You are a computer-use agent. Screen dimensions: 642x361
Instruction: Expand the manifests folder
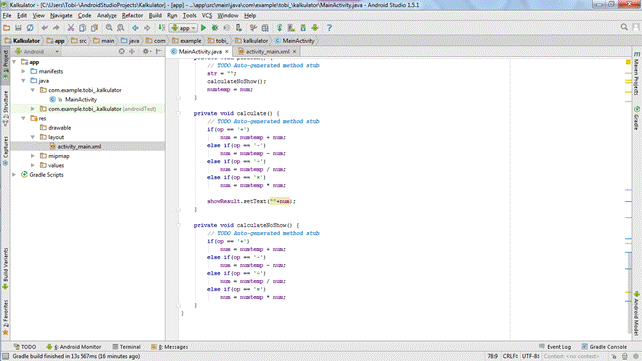pos(23,71)
